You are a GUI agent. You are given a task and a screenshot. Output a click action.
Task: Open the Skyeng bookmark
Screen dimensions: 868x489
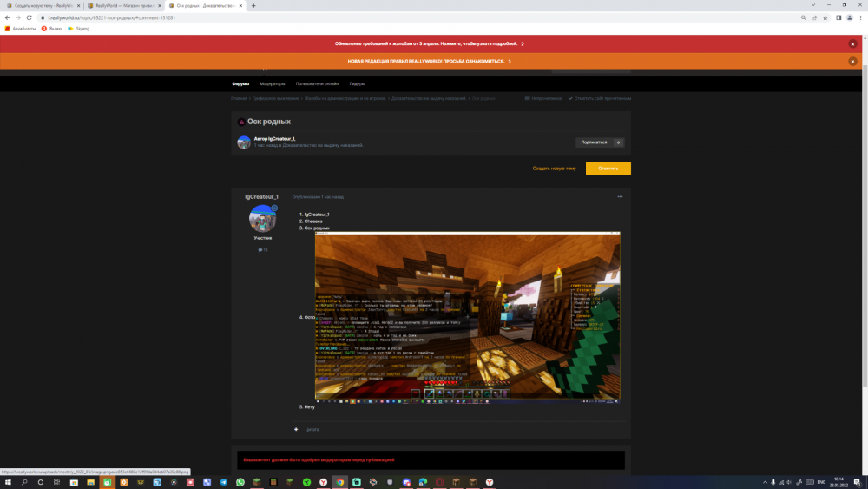79,29
